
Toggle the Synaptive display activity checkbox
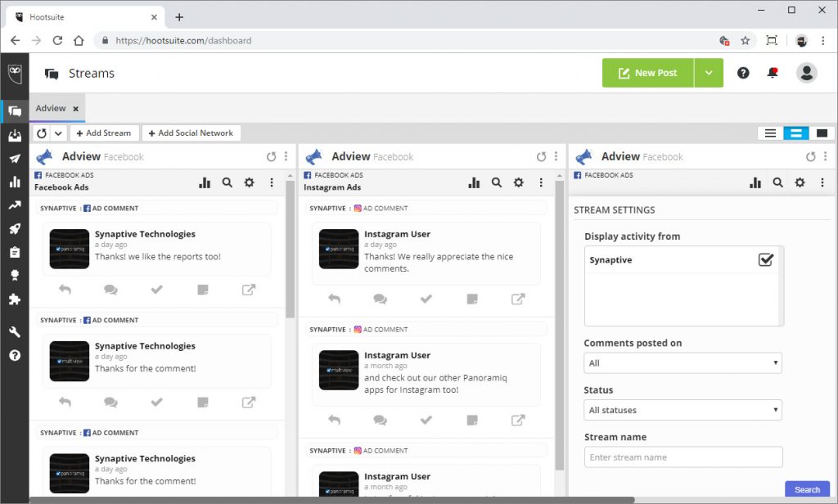(x=765, y=259)
